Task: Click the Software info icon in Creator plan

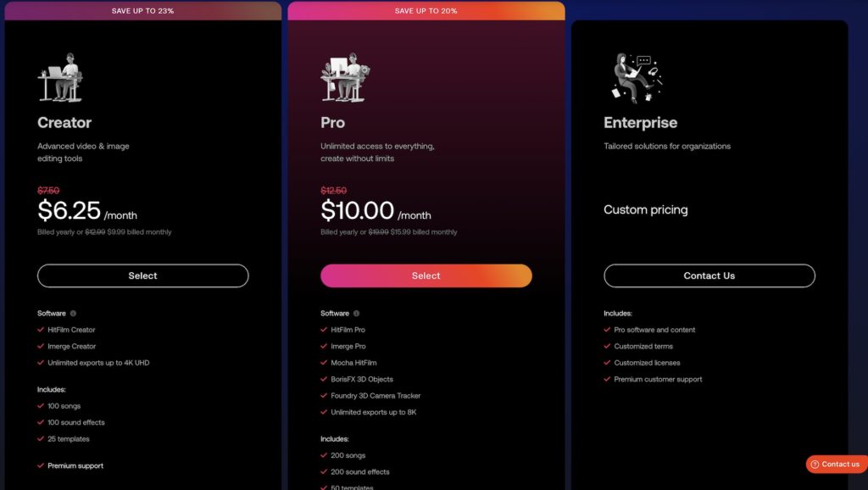Action: (x=73, y=314)
